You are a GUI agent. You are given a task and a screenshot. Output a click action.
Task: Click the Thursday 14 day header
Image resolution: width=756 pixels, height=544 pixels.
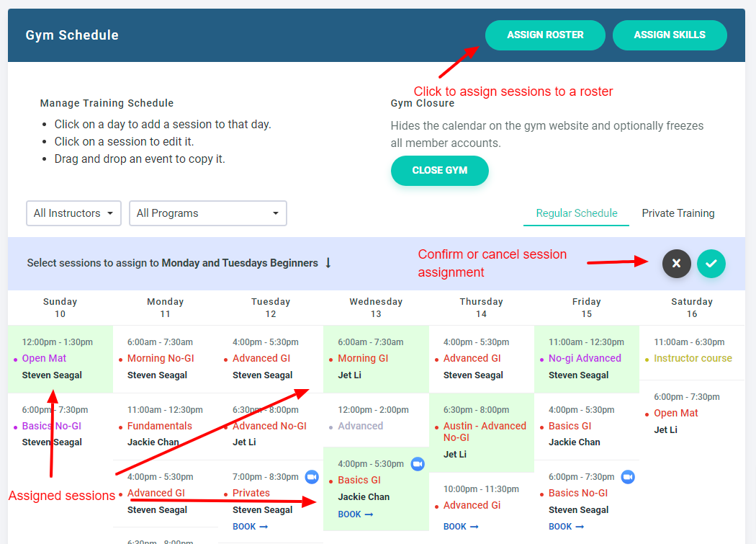[x=481, y=308]
